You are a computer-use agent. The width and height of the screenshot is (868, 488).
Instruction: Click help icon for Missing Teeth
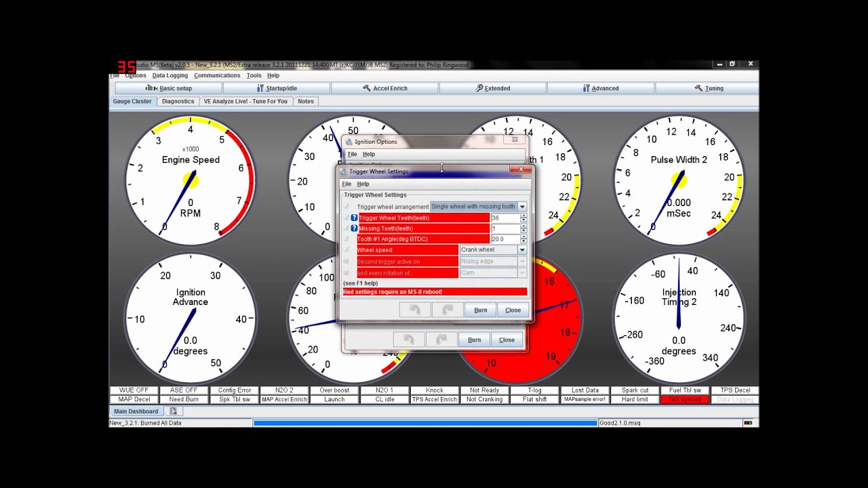354,228
